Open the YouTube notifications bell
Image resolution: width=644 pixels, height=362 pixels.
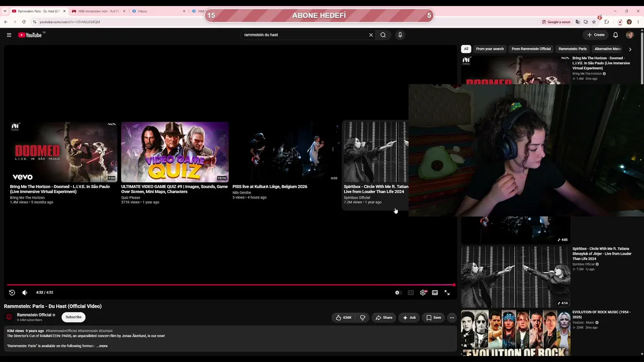pyautogui.click(x=615, y=35)
